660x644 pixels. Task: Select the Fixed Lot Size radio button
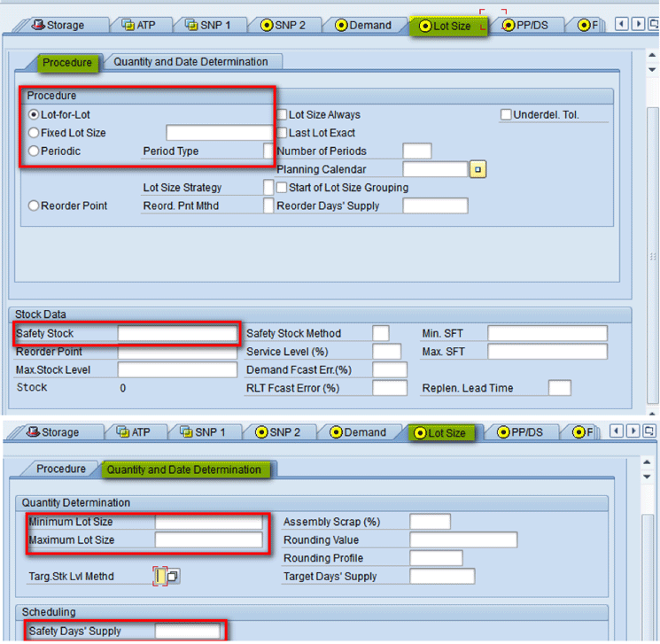pos(34,133)
